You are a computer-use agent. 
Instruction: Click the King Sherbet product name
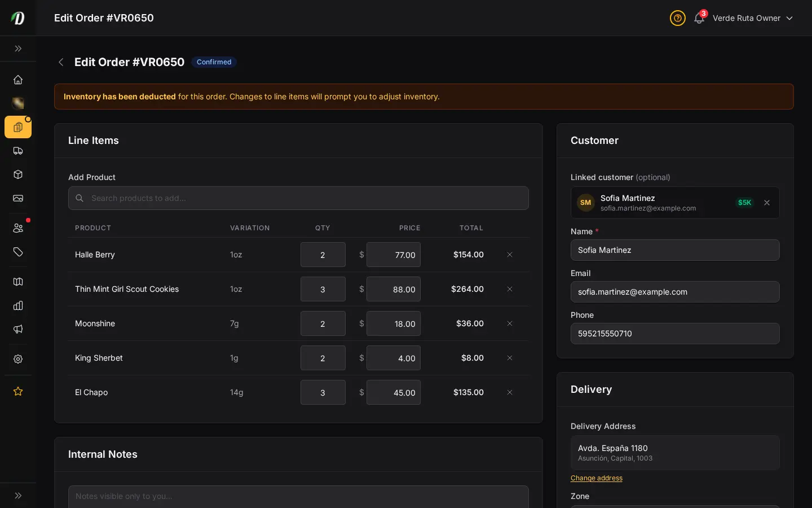pos(99,358)
